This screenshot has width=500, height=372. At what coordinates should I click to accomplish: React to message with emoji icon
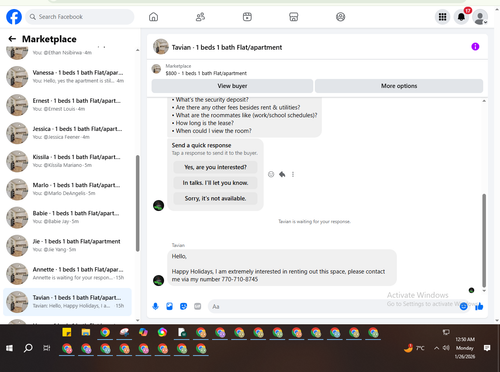(x=271, y=174)
